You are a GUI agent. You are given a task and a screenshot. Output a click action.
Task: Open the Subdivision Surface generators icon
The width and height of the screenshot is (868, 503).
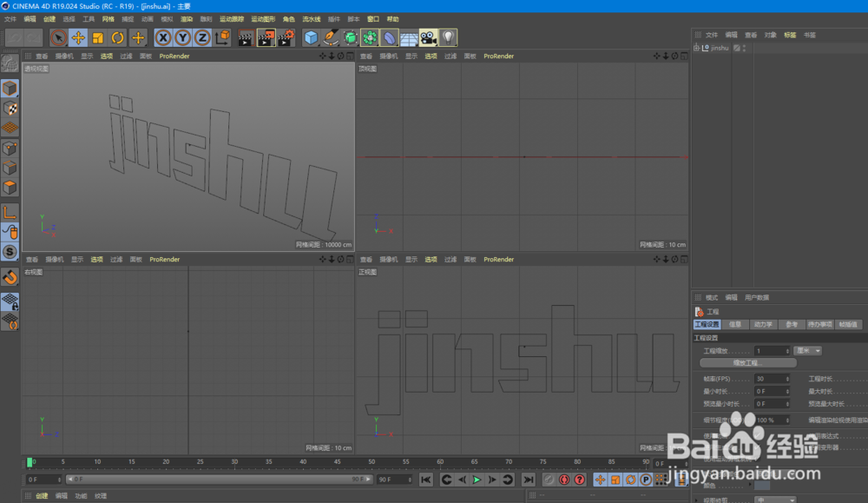pos(351,37)
